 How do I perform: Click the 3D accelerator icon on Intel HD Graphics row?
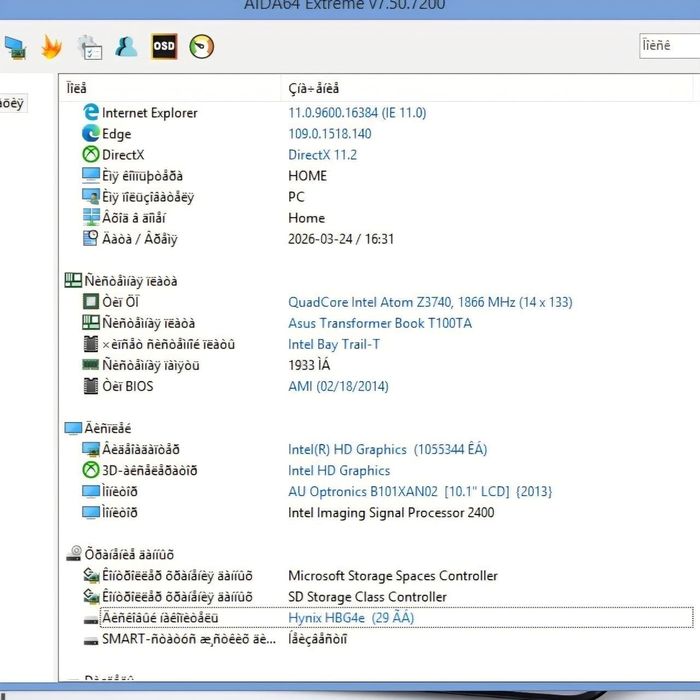click(91, 470)
